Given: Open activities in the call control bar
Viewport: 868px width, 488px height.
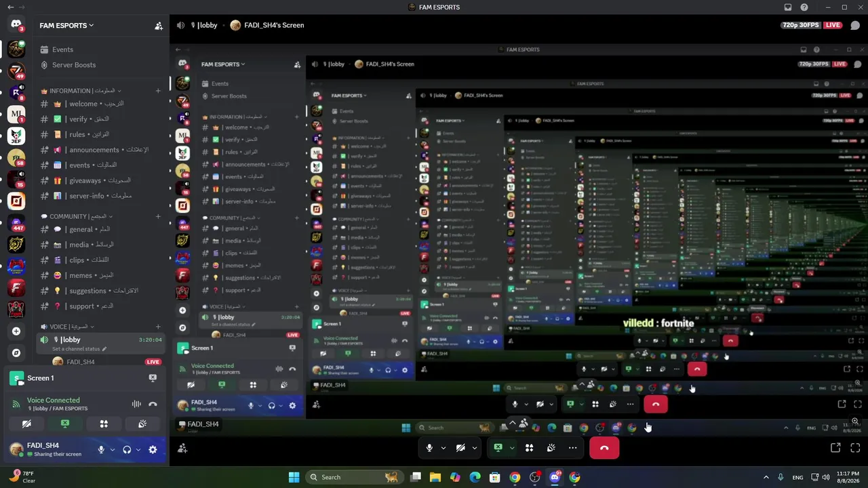Looking at the screenshot, I should (530, 448).
